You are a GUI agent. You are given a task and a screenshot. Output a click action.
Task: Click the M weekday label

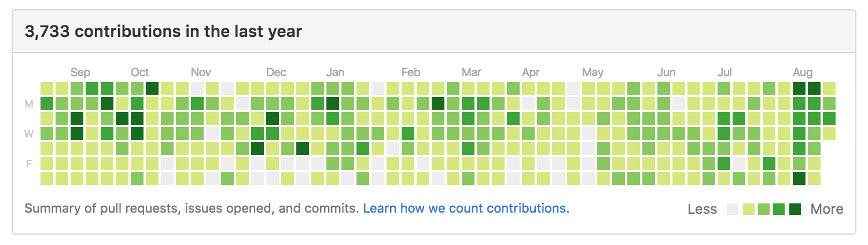(28, 104)
